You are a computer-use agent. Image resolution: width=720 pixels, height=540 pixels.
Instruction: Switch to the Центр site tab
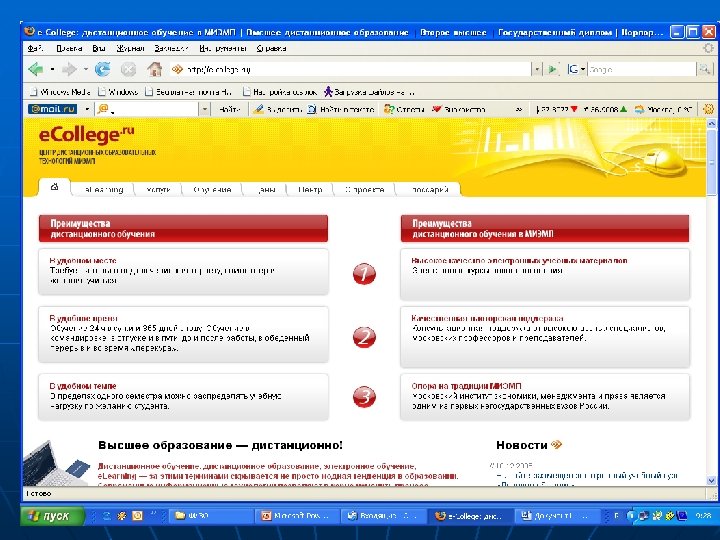pos(310,189)
